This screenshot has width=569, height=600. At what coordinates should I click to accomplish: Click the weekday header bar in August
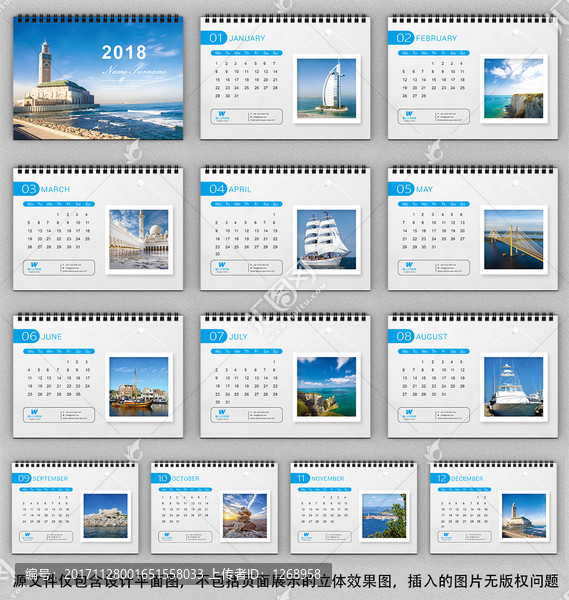click(x=434, y=352)
